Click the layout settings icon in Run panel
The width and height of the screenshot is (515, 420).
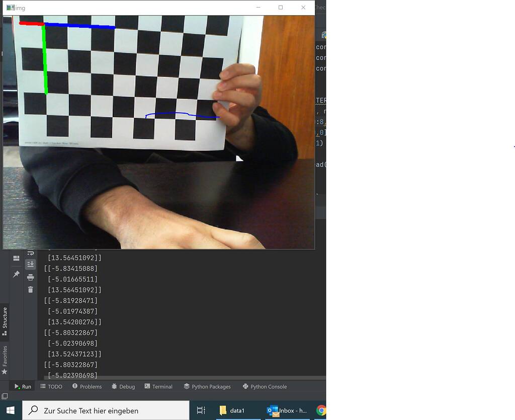click(x=16, y=258)
